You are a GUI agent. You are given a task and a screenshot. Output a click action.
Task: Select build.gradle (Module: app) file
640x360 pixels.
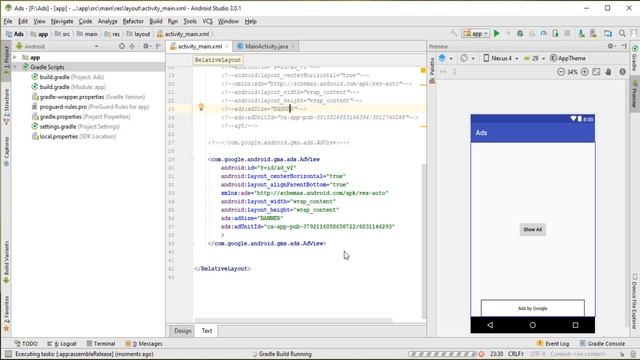(69, 87)
